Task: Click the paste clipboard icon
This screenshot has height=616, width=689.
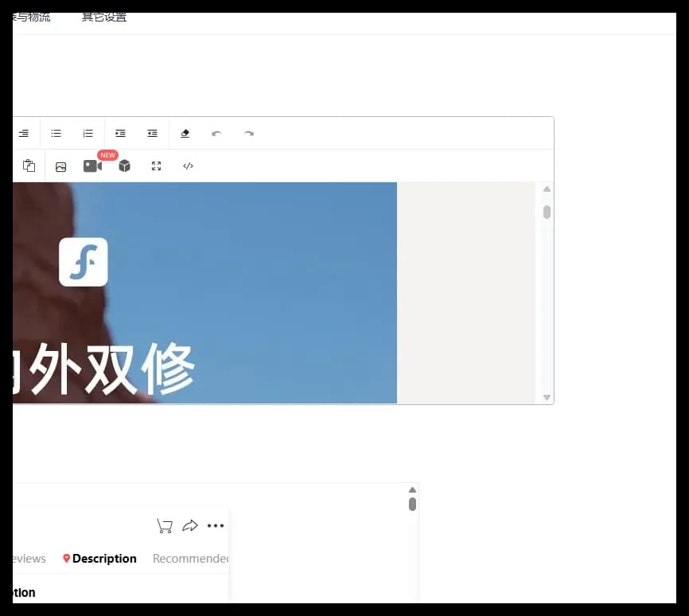Action: (x=29, y=166)
